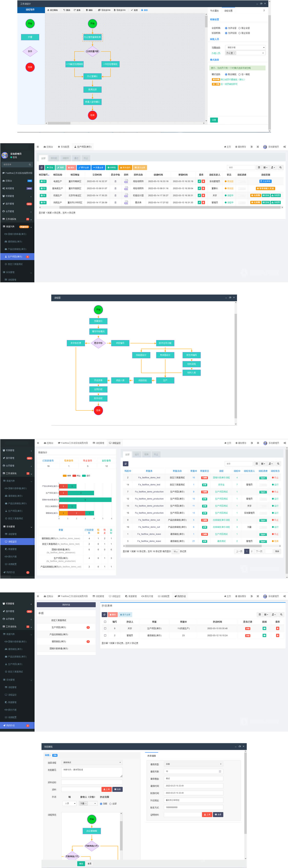Select 禁止驳回 radio button

(x=239, y=33)
